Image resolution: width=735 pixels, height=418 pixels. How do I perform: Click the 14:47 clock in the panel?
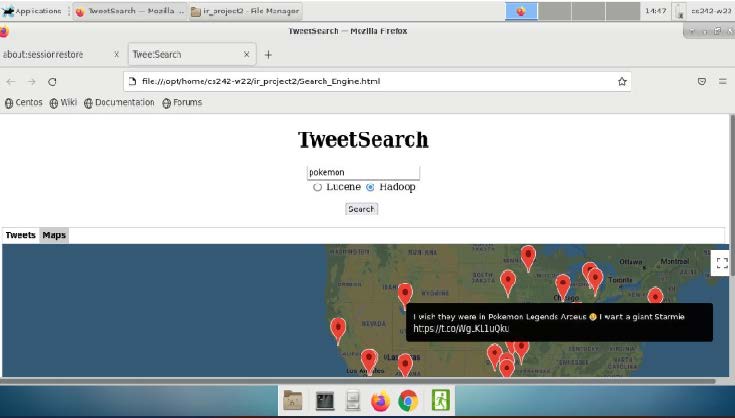pyautogui.click(x=655, y=11)
